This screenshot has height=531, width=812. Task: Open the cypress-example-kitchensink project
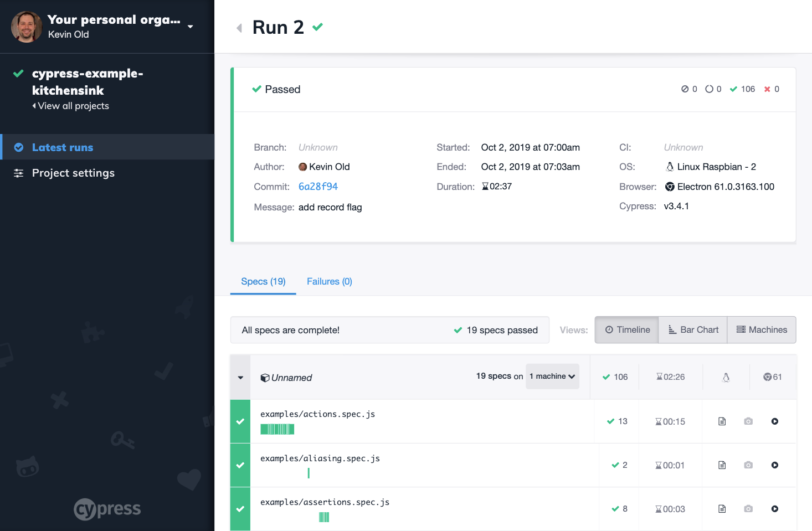[88, 81]
